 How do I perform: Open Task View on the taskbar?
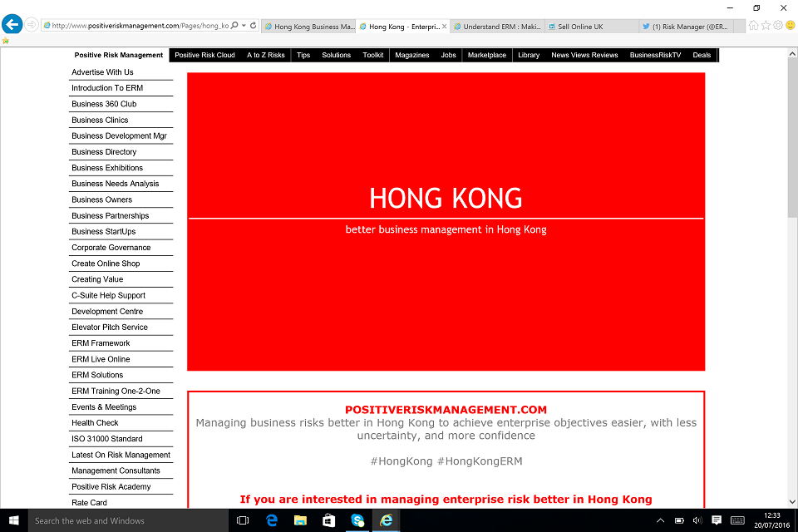(243, 520)
